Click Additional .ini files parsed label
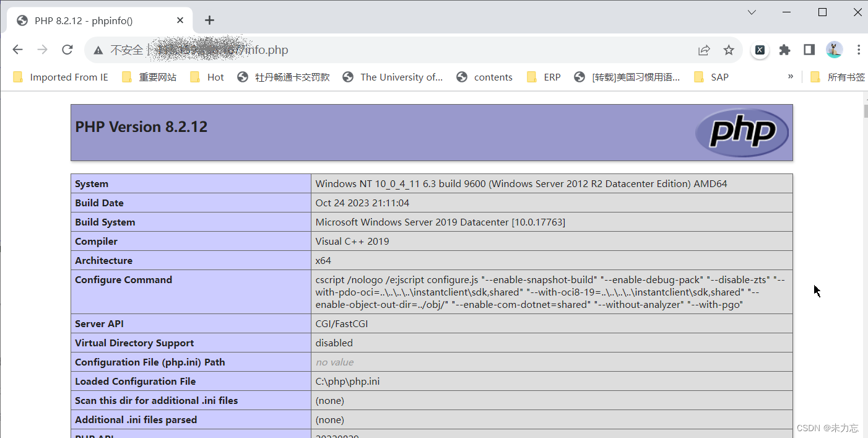The width and height of the screenshot is (868, 438). tap(136, 419)
